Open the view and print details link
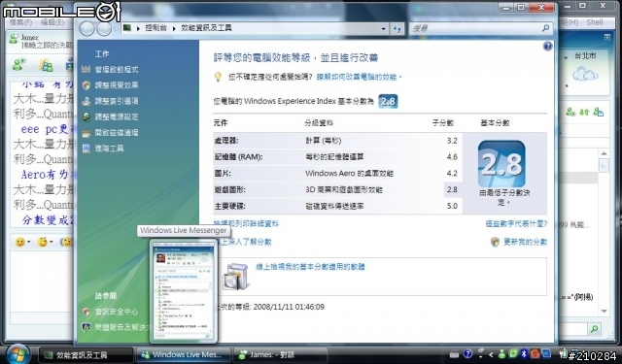 coord(246,224)
